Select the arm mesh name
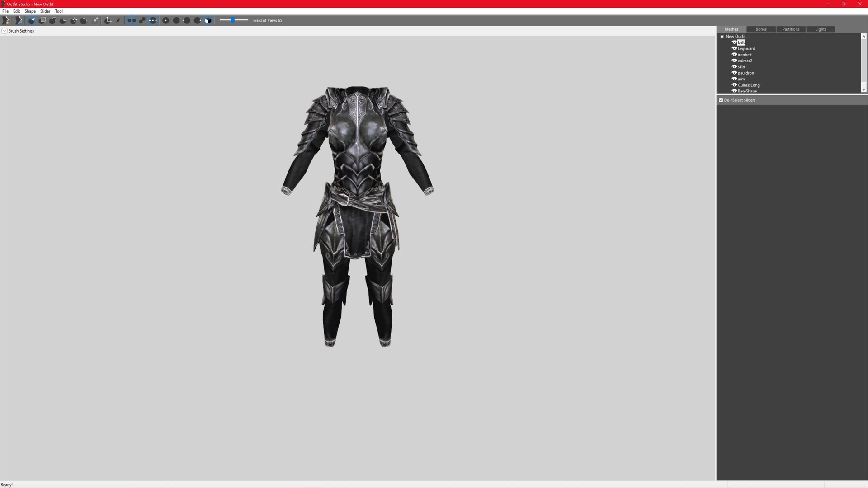868x488 pixels. [741, 79]
